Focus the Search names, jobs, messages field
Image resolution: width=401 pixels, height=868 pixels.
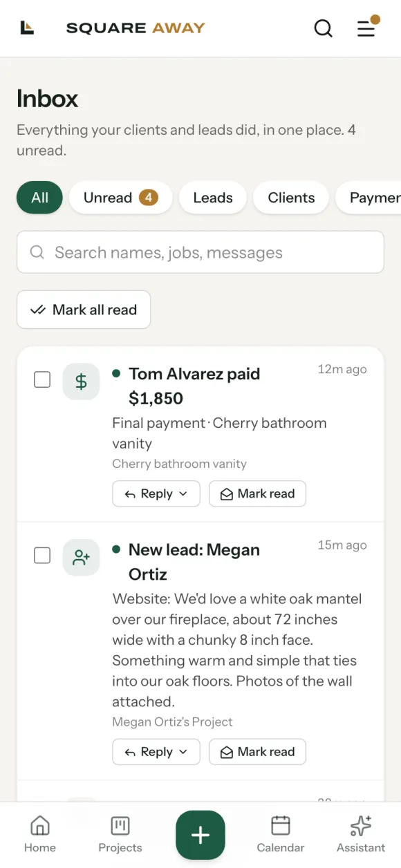pyautogui.click(x=200, y=252)
